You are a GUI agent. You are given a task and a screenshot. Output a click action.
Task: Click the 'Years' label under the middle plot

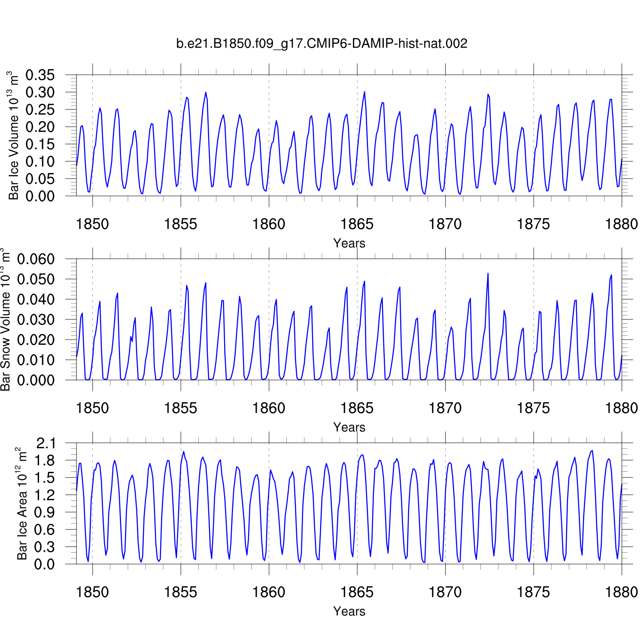[349, 427]
